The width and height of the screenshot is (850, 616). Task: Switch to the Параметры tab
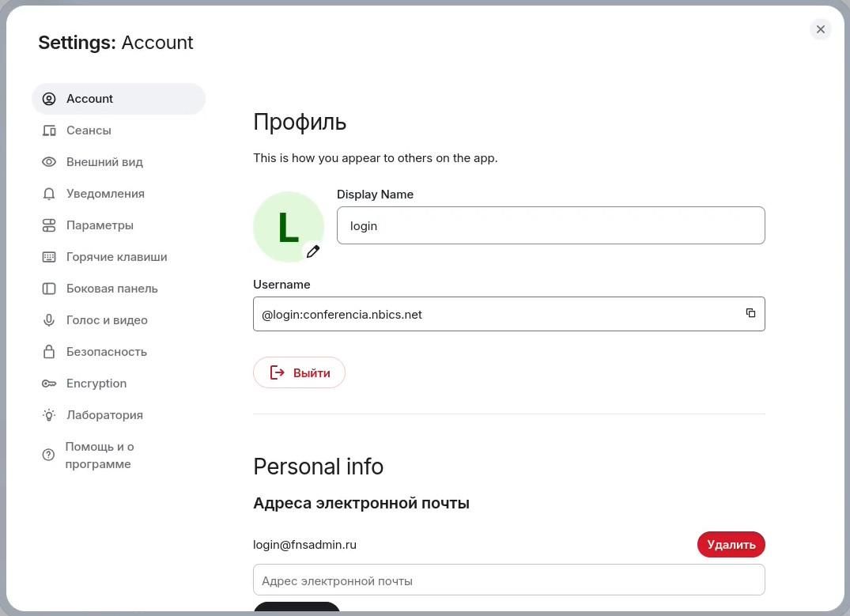[100, 225]
